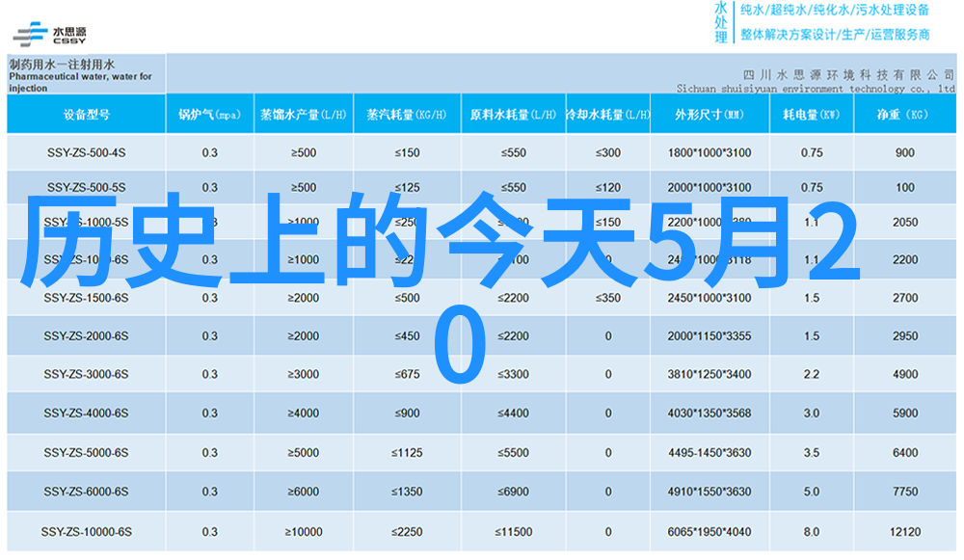Click the 水处理 vertical label at top right

[x=720, y=22]
